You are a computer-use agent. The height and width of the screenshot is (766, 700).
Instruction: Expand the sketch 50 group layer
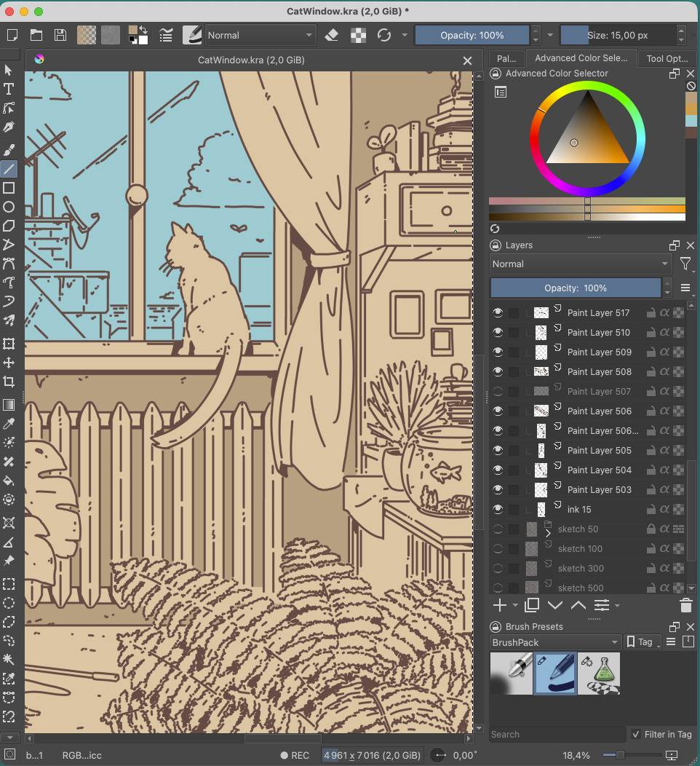pos(548,532)
